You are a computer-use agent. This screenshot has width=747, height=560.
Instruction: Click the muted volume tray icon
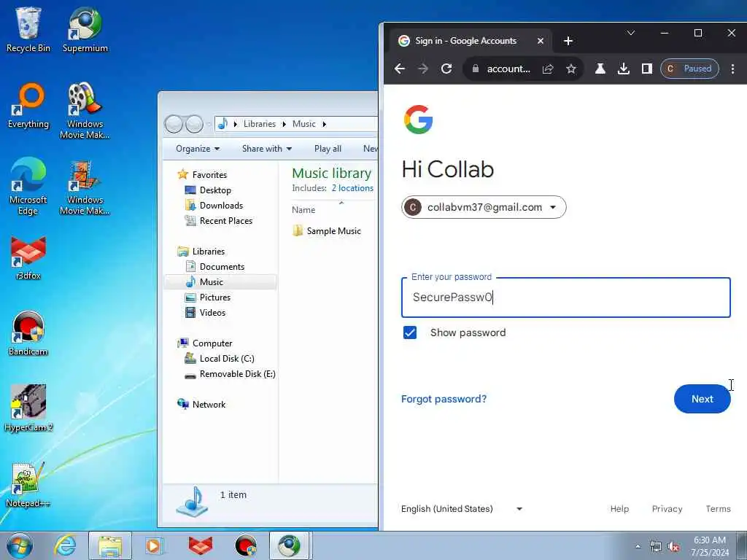(x=673, y=547)
